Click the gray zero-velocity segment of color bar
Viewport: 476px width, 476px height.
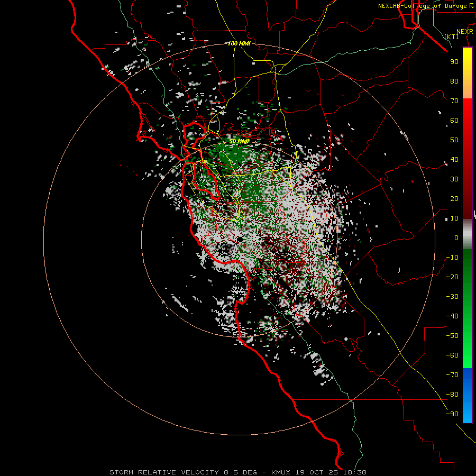(467, 234)
